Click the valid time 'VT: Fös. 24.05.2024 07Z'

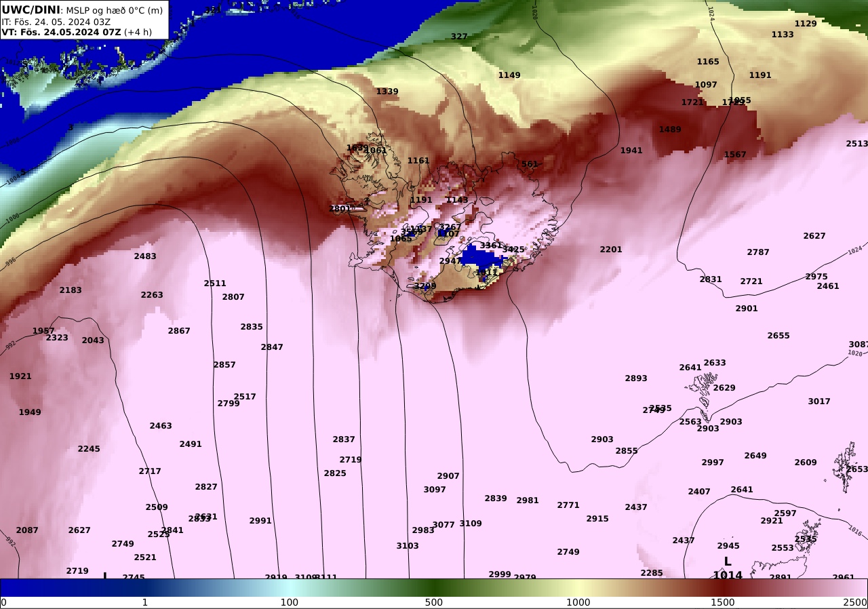coord(61,32)
